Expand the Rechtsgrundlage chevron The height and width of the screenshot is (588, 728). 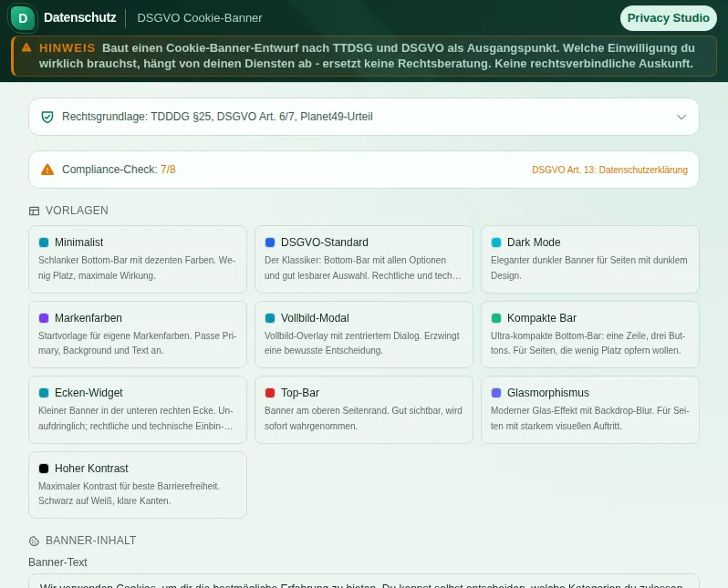coord(681,117)
